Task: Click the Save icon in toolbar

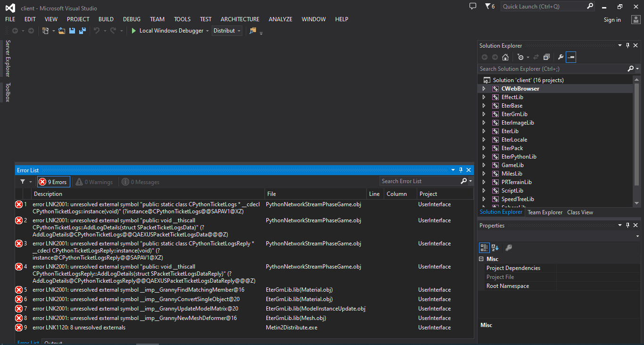Action: (x=72, y=31)
